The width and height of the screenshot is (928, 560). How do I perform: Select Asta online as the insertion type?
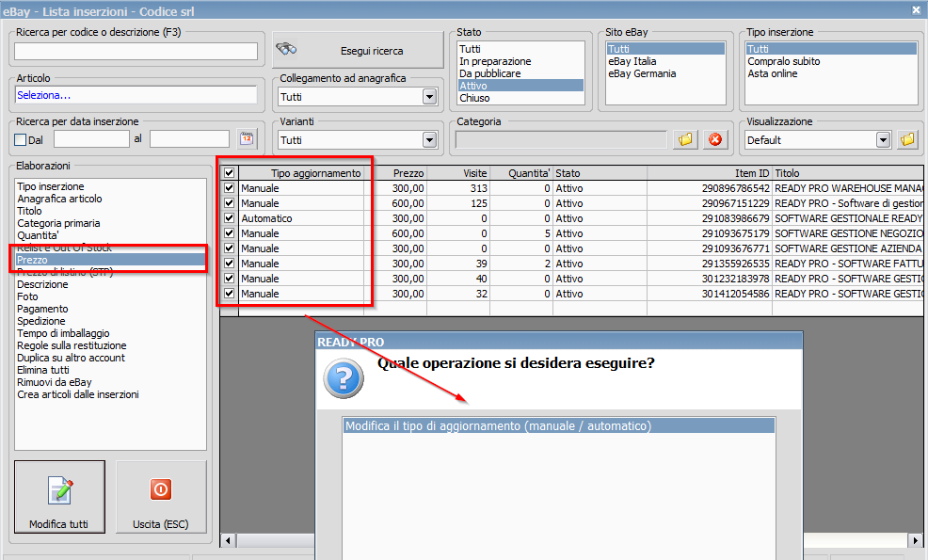[831, 73]
